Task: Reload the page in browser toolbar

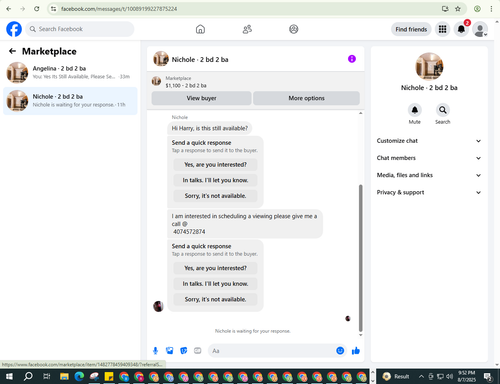Action: pos(37,9)
